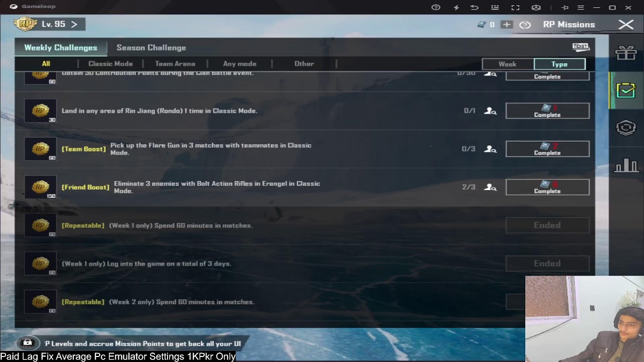Screen dimensions: 644x362
Task: Click the Ticket icon
Action: click(x=581, y=47)
